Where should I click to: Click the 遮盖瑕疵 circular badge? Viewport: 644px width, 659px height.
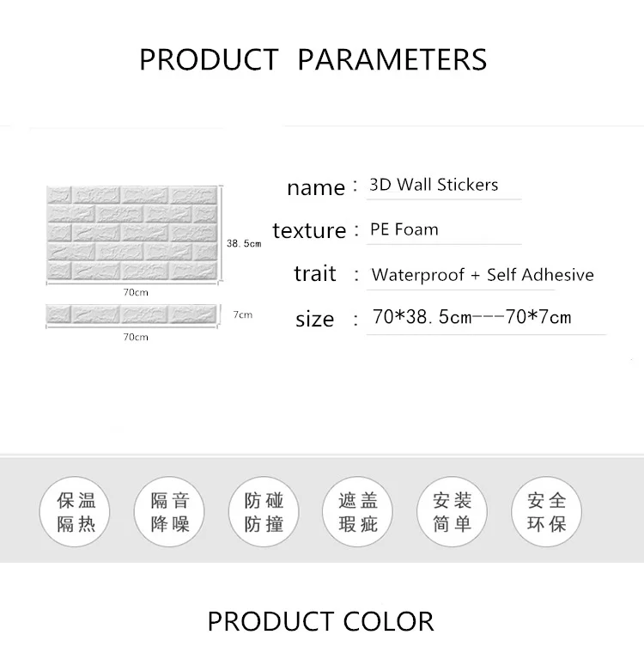click(x=357, y=511)
